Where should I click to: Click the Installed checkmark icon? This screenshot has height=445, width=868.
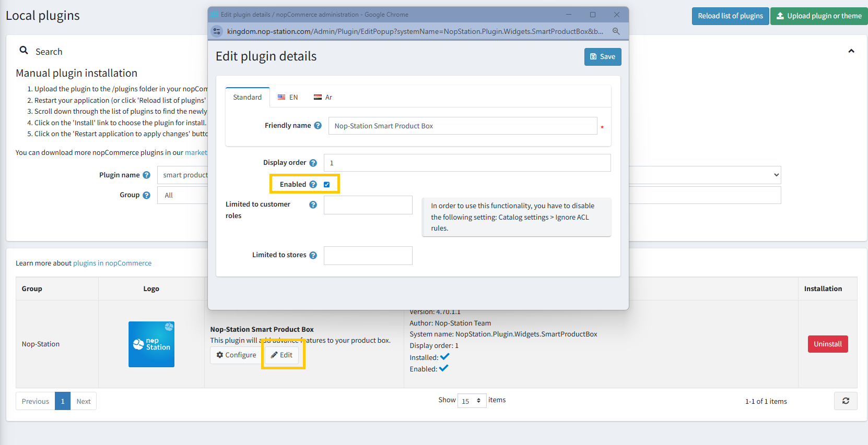point(445,357)
